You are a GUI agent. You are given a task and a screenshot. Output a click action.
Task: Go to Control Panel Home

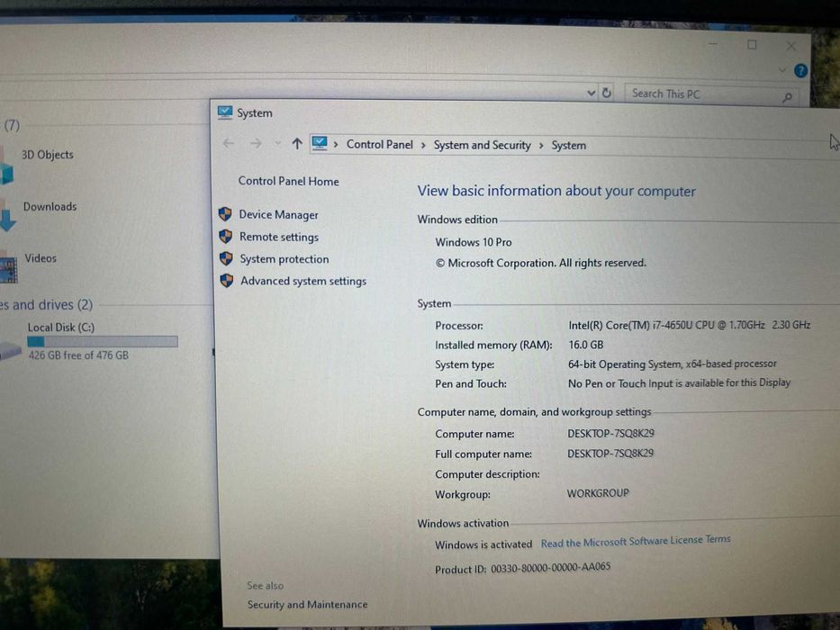[288, 181]
